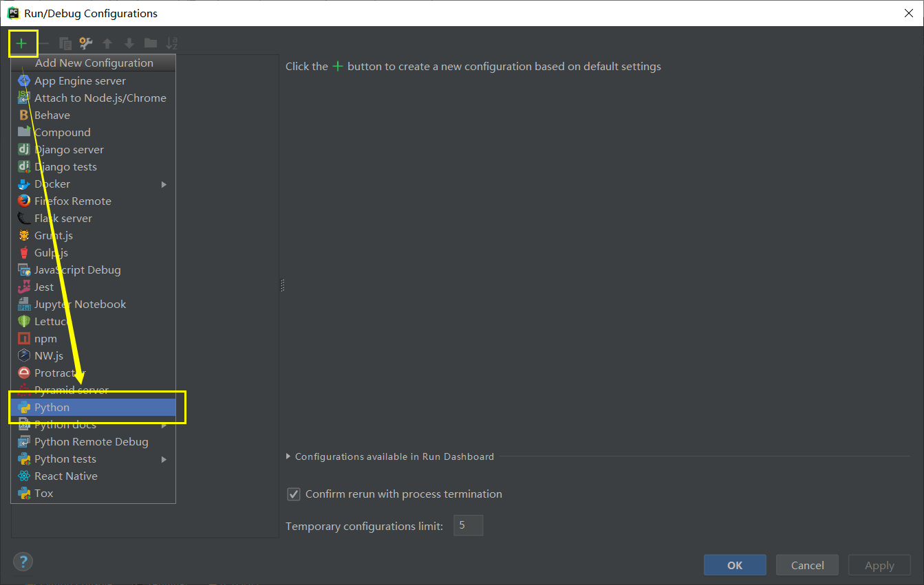Pick the NW.js icon
924x585 pixels.
pyautogui.click(x=24, y=355)
